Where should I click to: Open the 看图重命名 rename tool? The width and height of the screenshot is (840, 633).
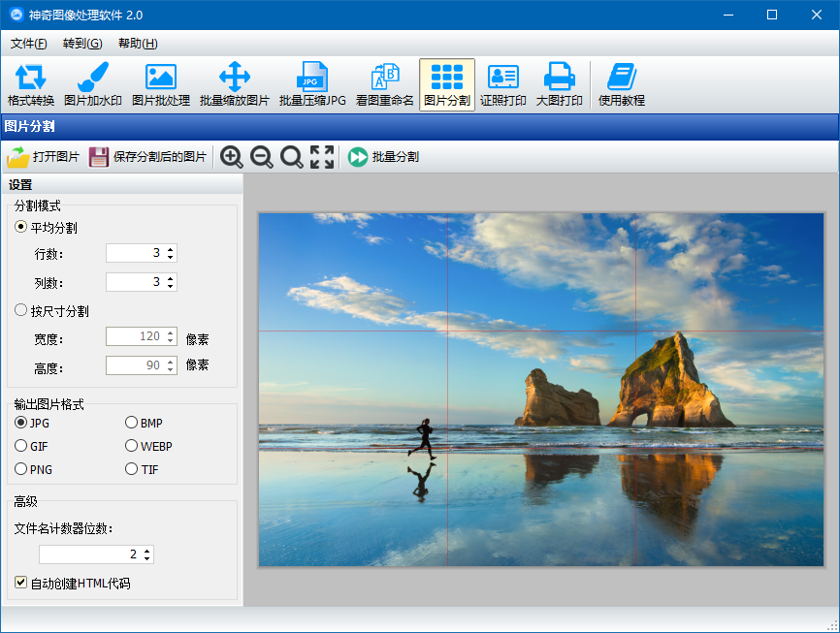point(385,84)
